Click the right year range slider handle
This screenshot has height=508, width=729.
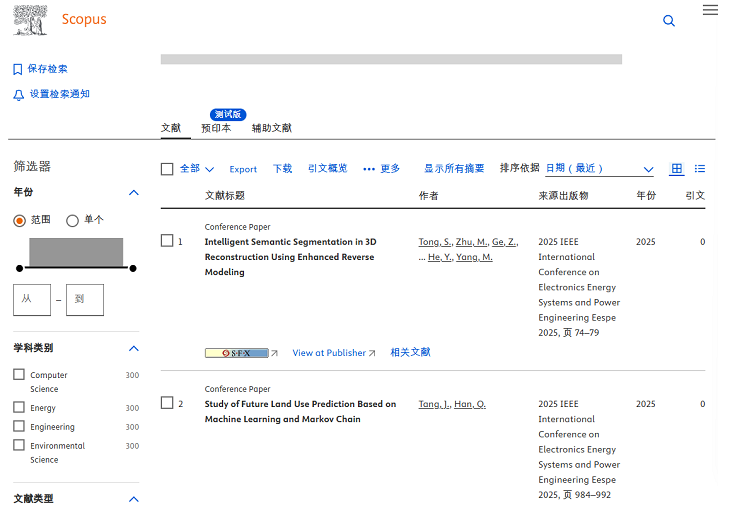tap(133, 268)
